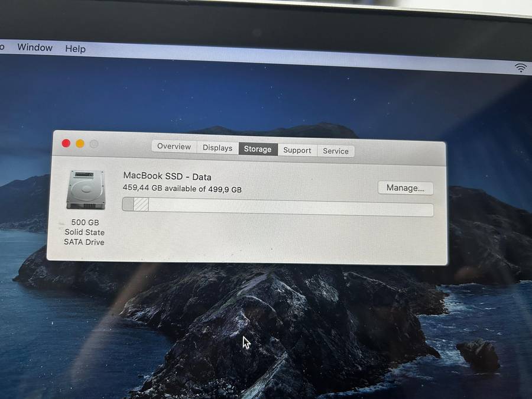The height and width of the screenshot is (399, 532).
Task: Click the Wi-Fi status icon
Action: pyautogui.click(x=521, y=67)
